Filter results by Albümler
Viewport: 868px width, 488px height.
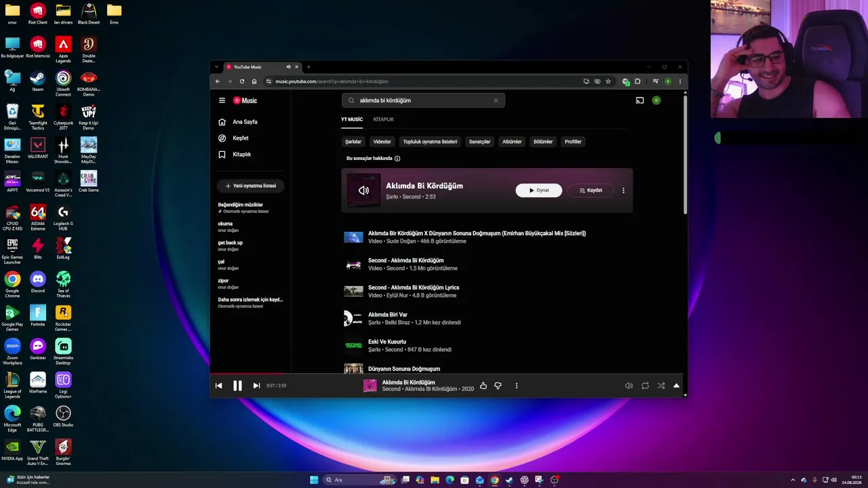tap(512, 142)
